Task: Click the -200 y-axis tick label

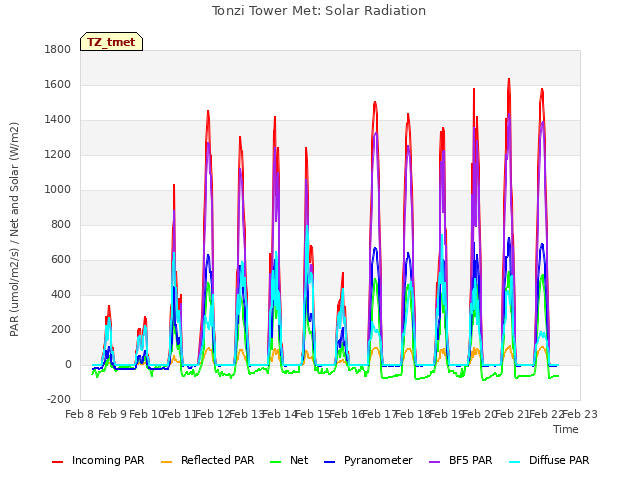Action: [x=59, y=400]
